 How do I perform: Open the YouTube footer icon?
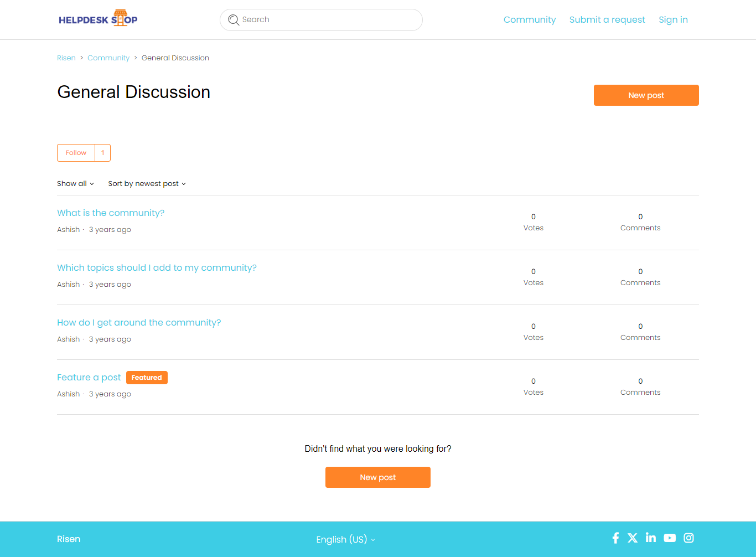670,538
